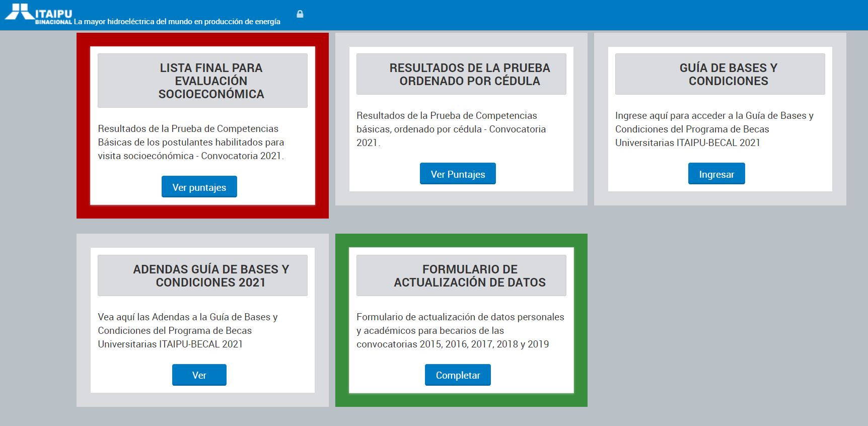Click the header tagline La mayor hidroeléctrica del mundo
This screenshot has height=426, width=868.
pyautogui.click(x=177, y=22)
